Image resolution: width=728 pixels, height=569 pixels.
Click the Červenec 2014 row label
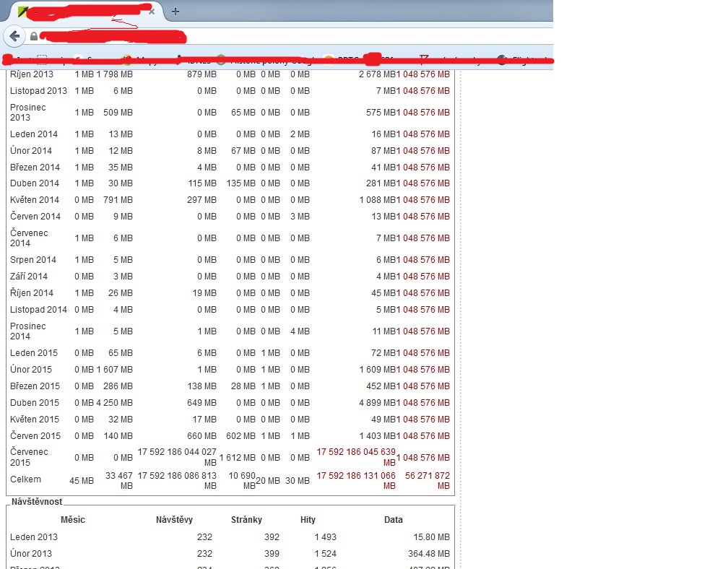tap(29, 238)
